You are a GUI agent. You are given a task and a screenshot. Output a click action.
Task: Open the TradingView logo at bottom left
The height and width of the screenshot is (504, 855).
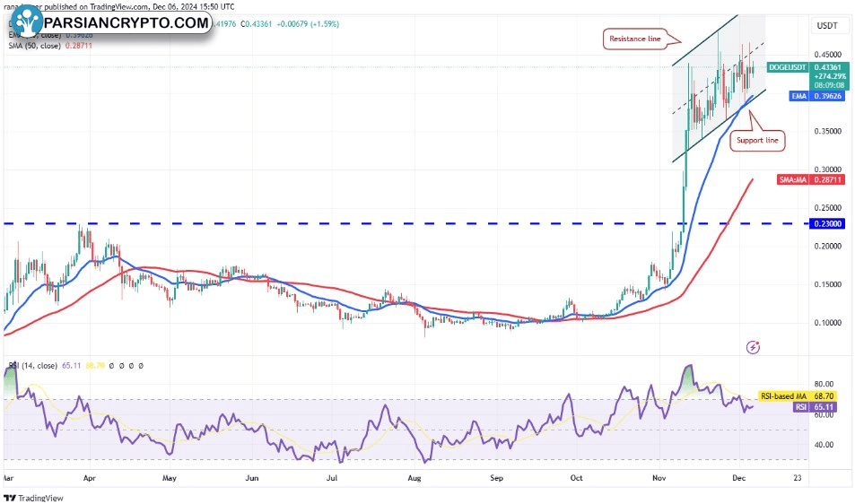pyautogui.click(x=34, y=498)
